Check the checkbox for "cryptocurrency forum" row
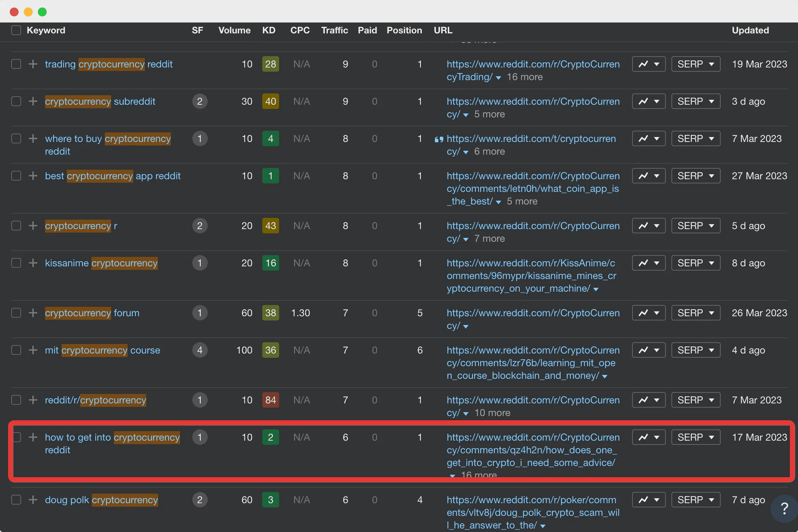798x532 pixels. [x=16, y=313]
